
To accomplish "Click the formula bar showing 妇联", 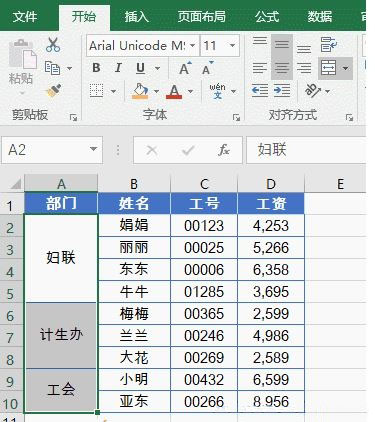I will (306, 150).
